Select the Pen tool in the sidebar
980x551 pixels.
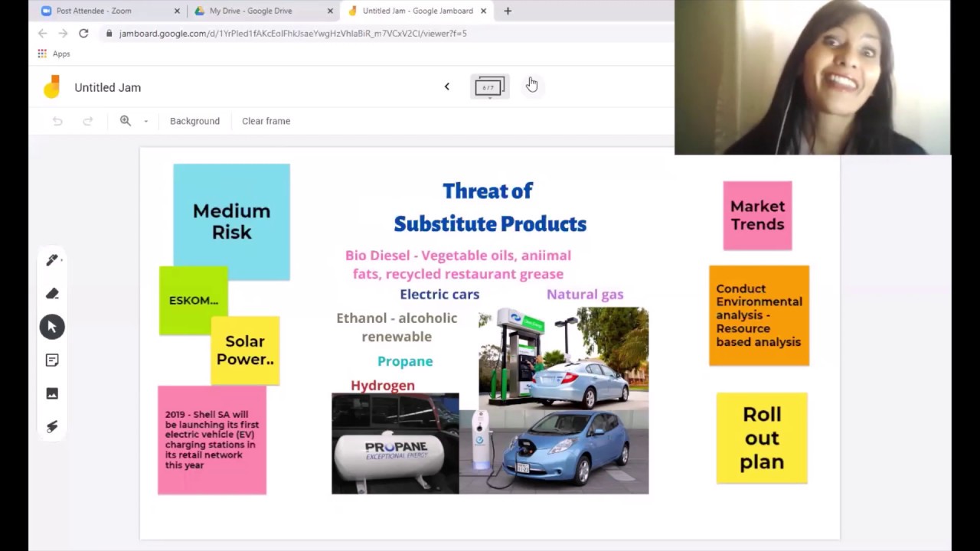[x=52, y=260]
